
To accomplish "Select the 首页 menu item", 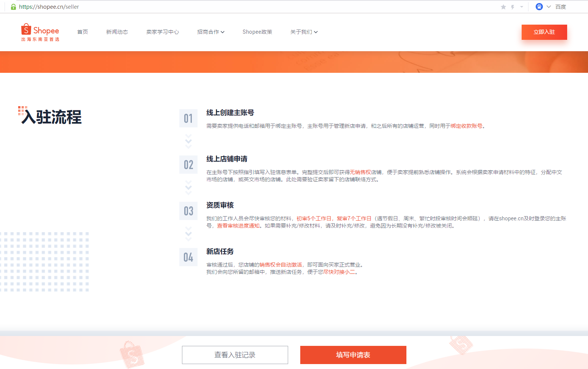I will (x=82, y=32).
